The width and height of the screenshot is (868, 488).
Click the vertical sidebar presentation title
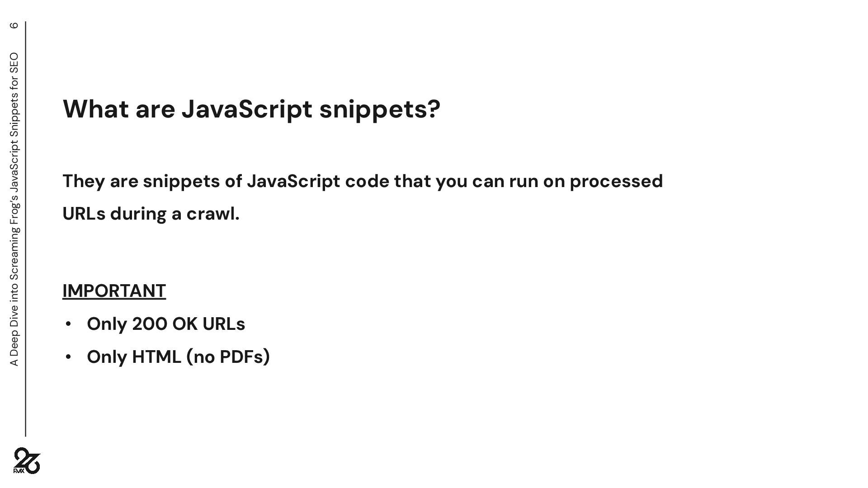tap(14, 209)
